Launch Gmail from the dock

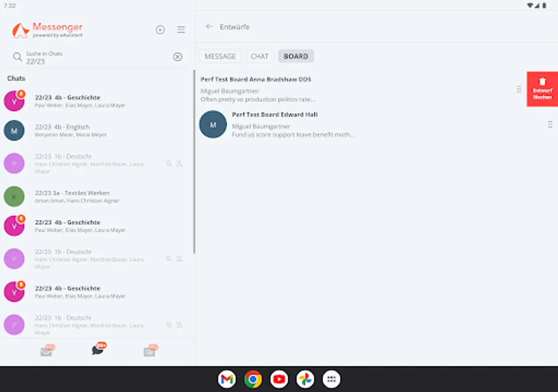click(227, 379)
